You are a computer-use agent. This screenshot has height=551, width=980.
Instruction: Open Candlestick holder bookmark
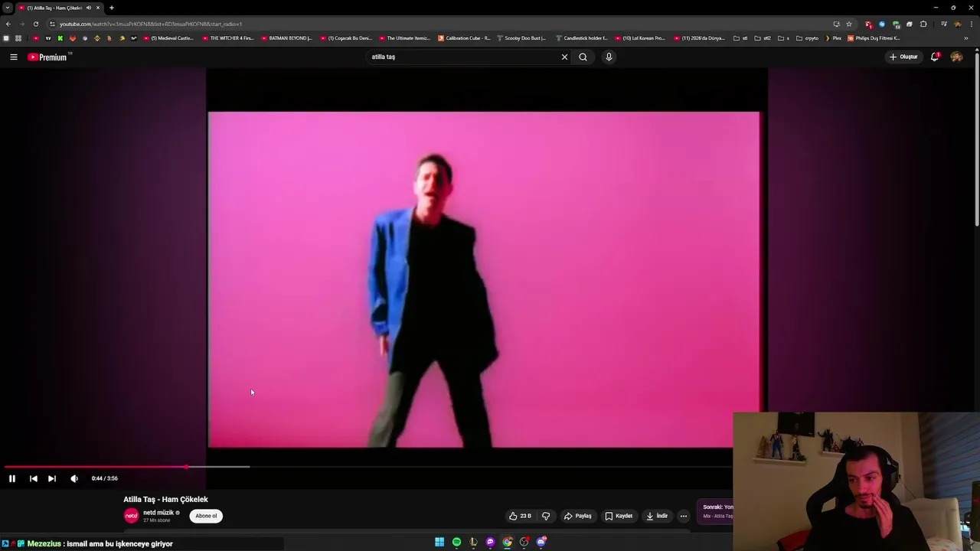(x=581, y=38)
